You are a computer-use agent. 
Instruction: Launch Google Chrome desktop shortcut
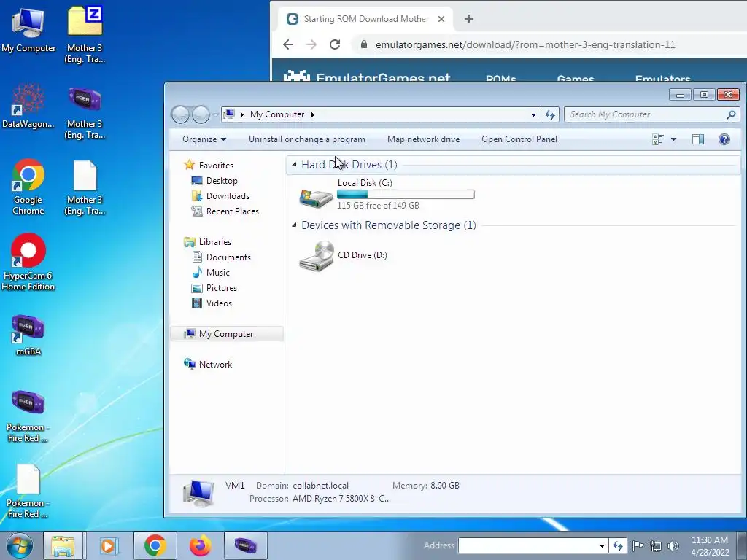(x=28, y=187)
